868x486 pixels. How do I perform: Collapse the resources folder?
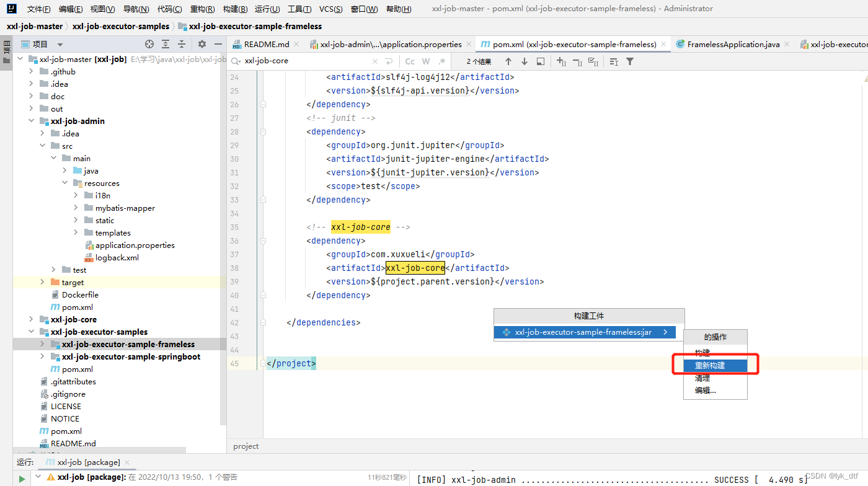65,183
